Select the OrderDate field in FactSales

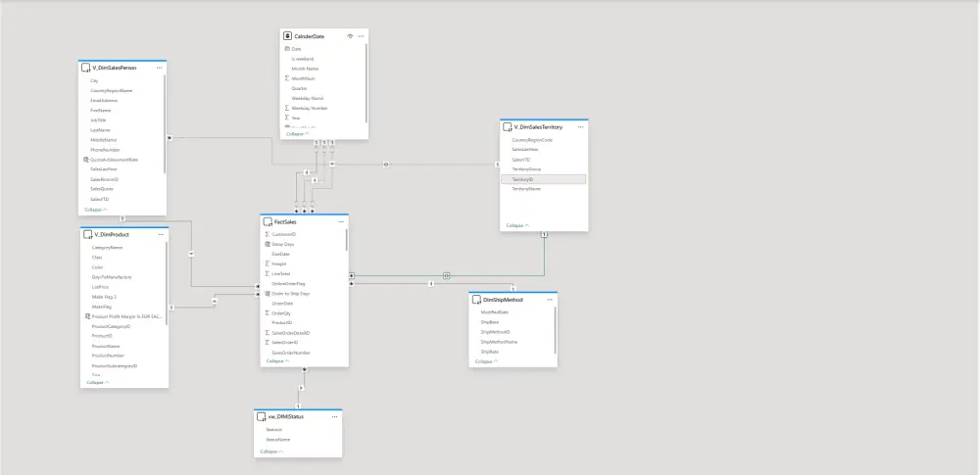pyautogui.click(x=282, y=304)
